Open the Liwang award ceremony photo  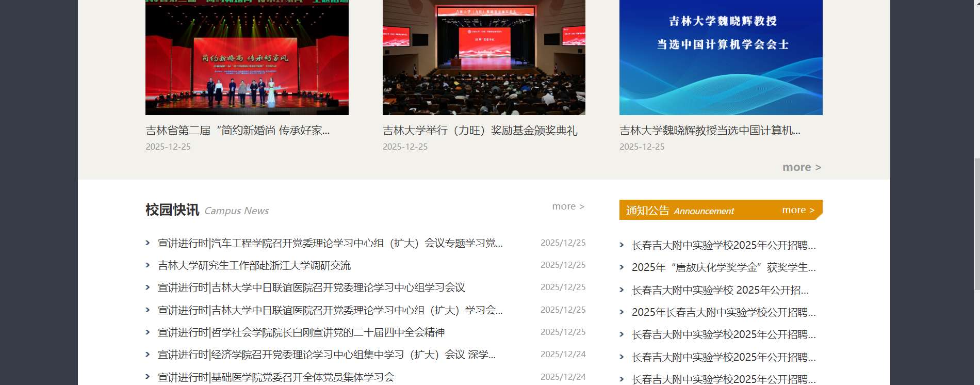click(483, 57)
